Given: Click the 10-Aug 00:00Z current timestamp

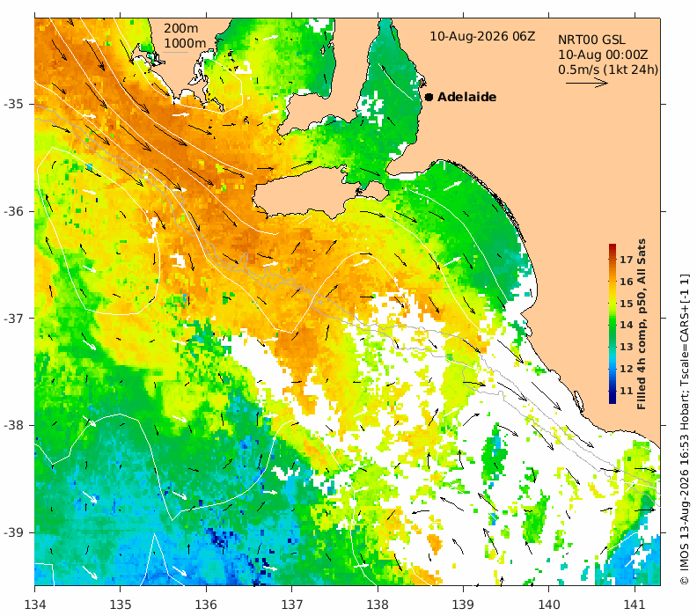Looking at the screenshot, I should [602, 55].
